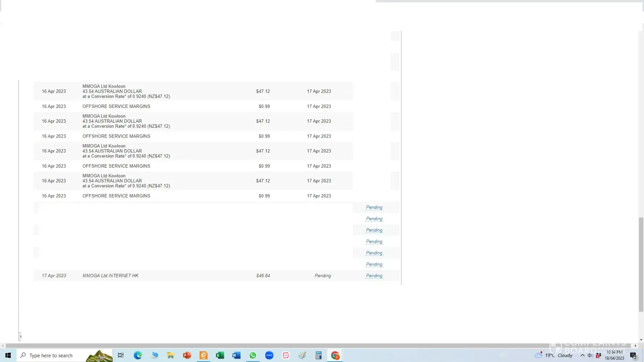Open the notification center
This screenshot has width=644, height=362.
pos(633,355)
